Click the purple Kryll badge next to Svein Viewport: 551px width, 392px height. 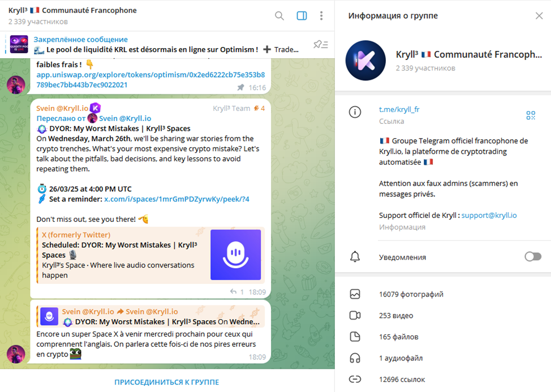(95, 108)
